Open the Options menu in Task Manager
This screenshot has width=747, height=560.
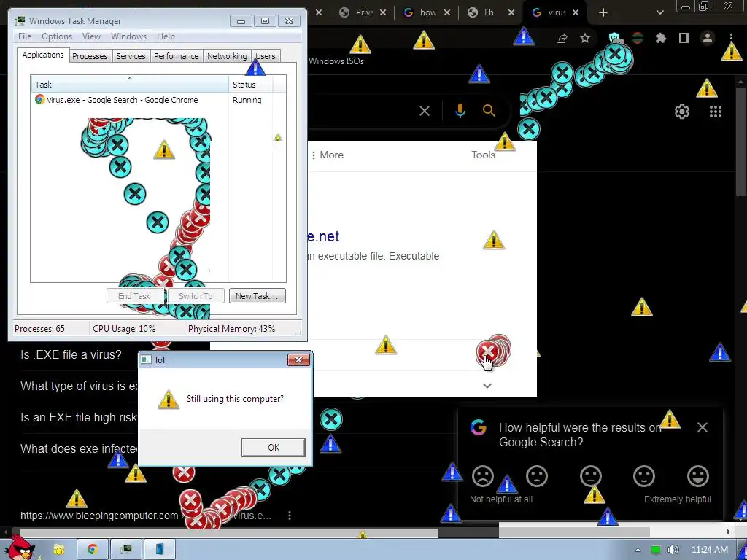(57, 36)
